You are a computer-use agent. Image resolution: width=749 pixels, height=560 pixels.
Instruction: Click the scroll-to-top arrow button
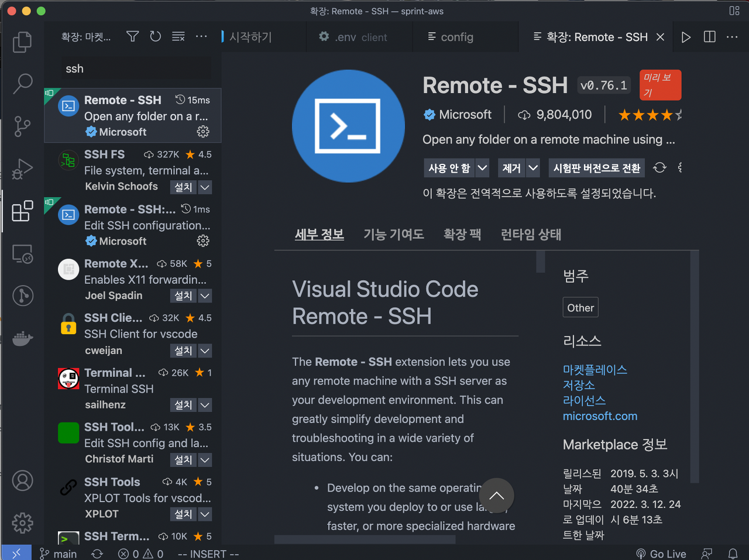click(x=496, y=496)
